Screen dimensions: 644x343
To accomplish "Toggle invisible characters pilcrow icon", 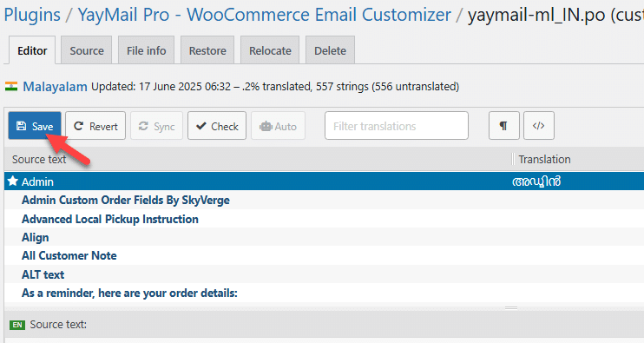I will (x=504, y=126).
